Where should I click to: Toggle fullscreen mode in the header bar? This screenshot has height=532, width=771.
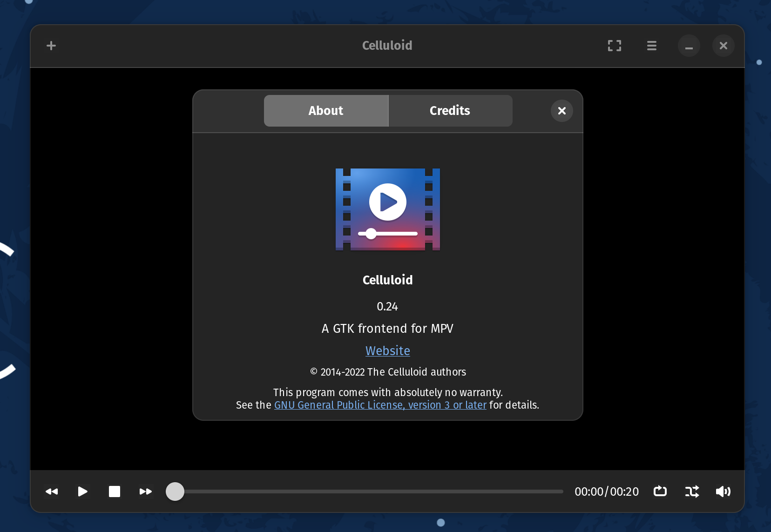(x=615, y=46)
